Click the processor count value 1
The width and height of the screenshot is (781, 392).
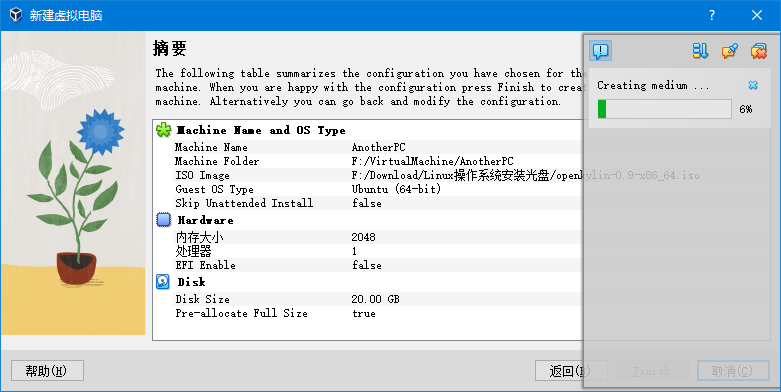click(354, 251)
